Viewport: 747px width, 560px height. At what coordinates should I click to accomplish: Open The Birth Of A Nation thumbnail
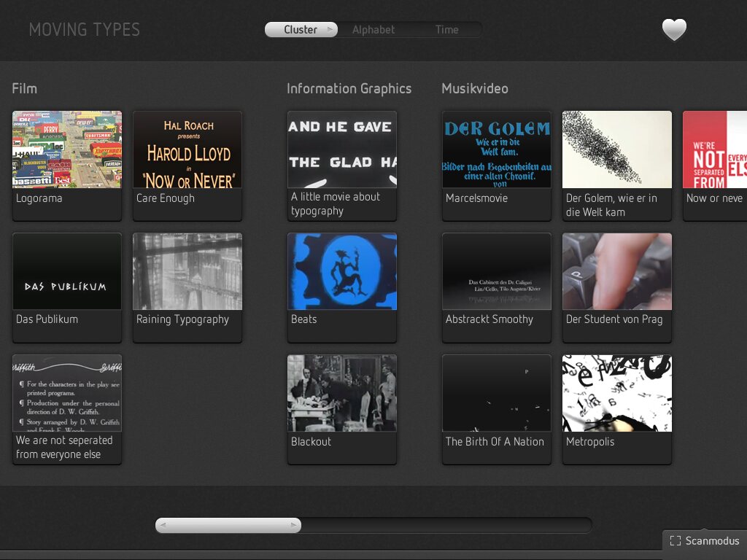click(497, 393)
